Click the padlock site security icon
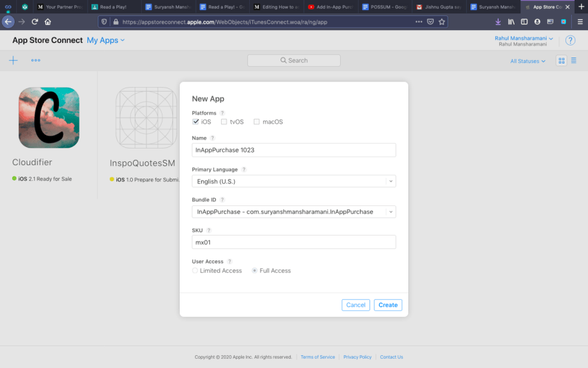Viewport: 588px width, 368px height. coord(116,22)
